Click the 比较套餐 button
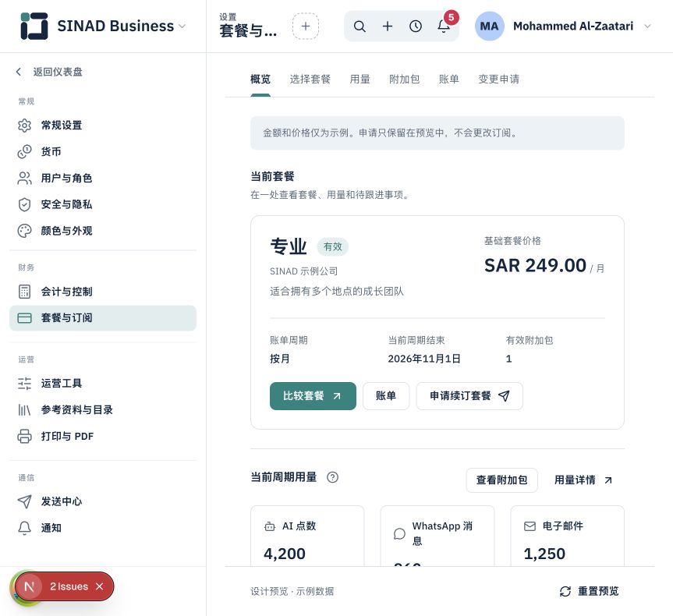The image size is (673, 616). [x=313, y=396]
